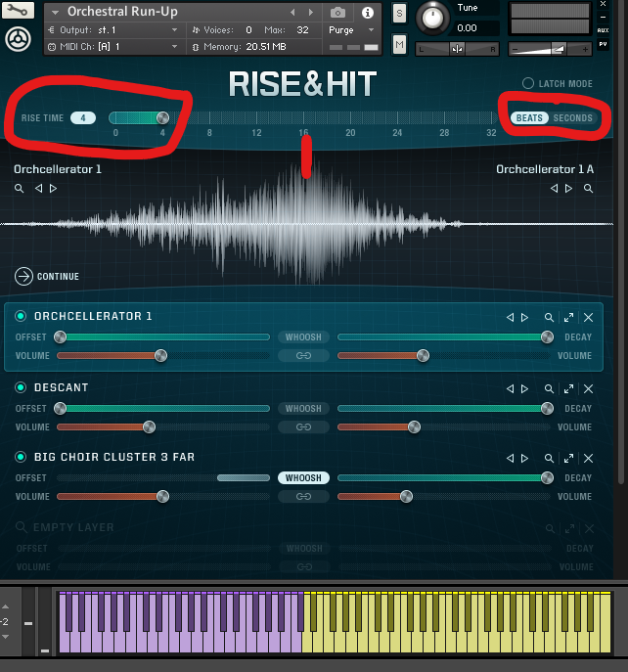
Task: Toggle DESCANT layer power
Action: tap(21, 387)
